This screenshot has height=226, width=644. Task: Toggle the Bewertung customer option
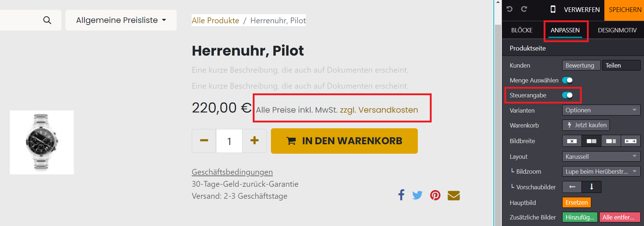pyautogui.click(x=581, y=65)
